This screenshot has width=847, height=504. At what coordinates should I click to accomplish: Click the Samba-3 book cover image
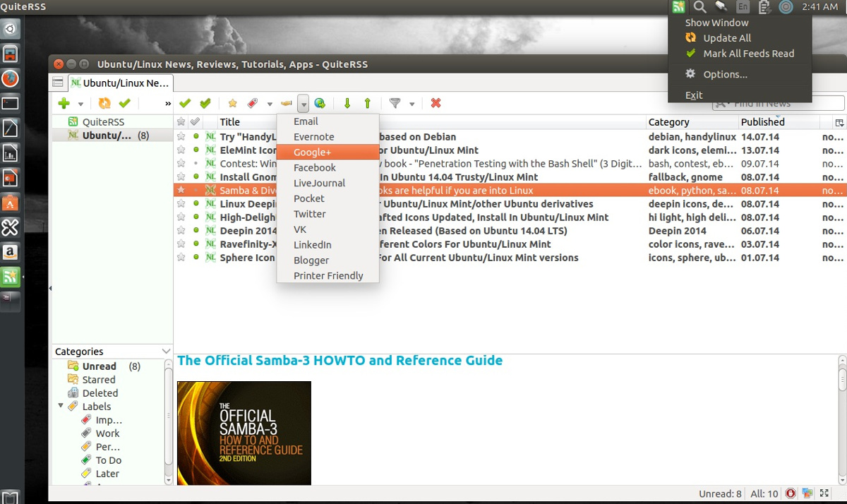point(244,433)
